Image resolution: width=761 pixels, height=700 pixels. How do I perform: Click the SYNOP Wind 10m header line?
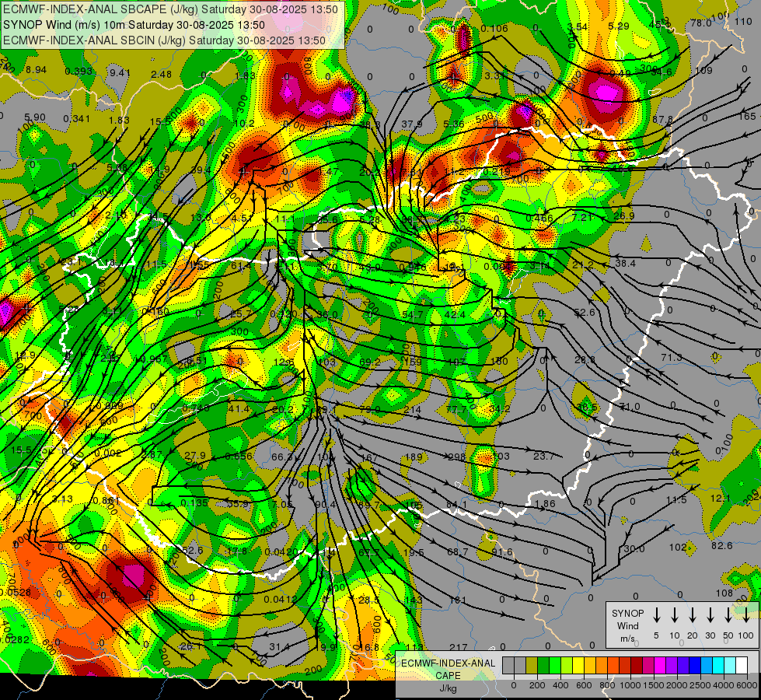pyautogui.click(x=134, y=25)
